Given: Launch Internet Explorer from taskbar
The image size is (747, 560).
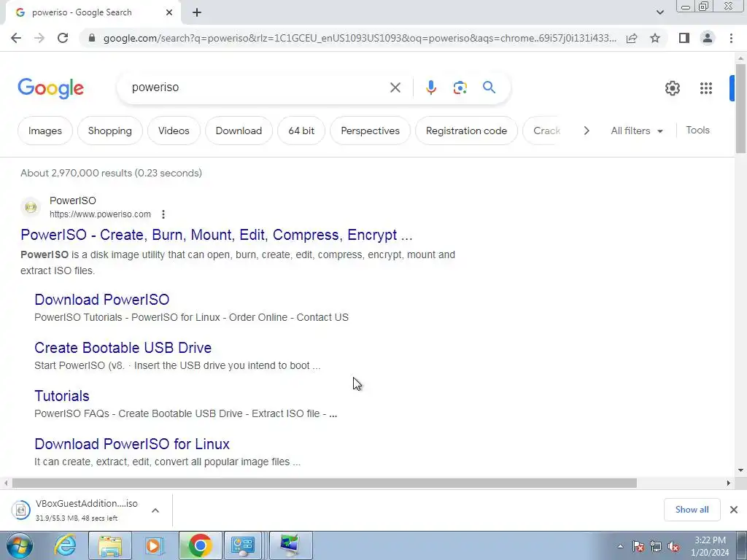Looking at the screenshot, I should pyautogui.click(x=65, y=545).
